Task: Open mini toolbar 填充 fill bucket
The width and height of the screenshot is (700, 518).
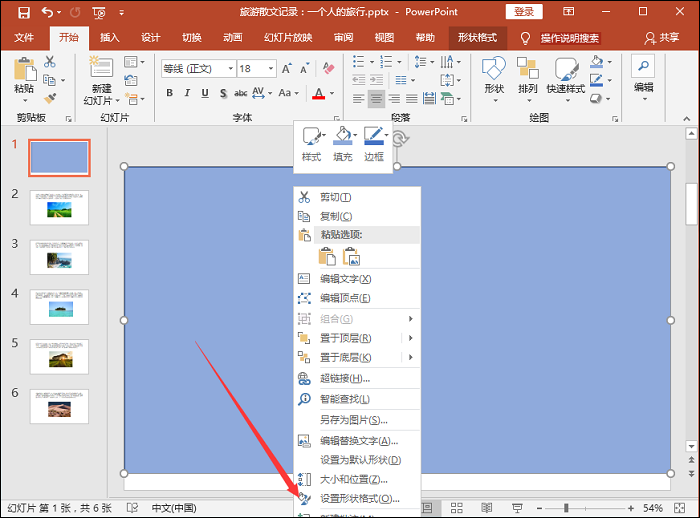Action: (x=343, y=144)
